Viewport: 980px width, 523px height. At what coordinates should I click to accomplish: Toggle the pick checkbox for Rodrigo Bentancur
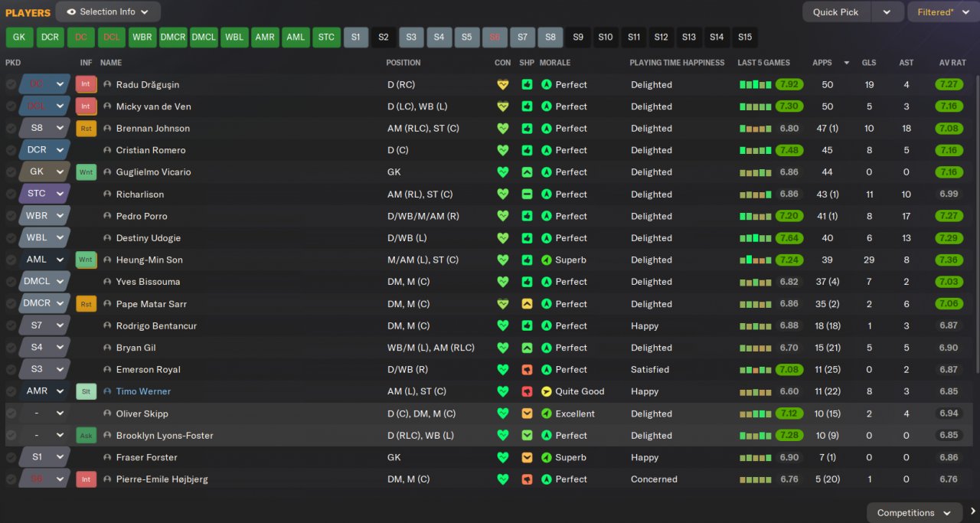coord(11,325)
